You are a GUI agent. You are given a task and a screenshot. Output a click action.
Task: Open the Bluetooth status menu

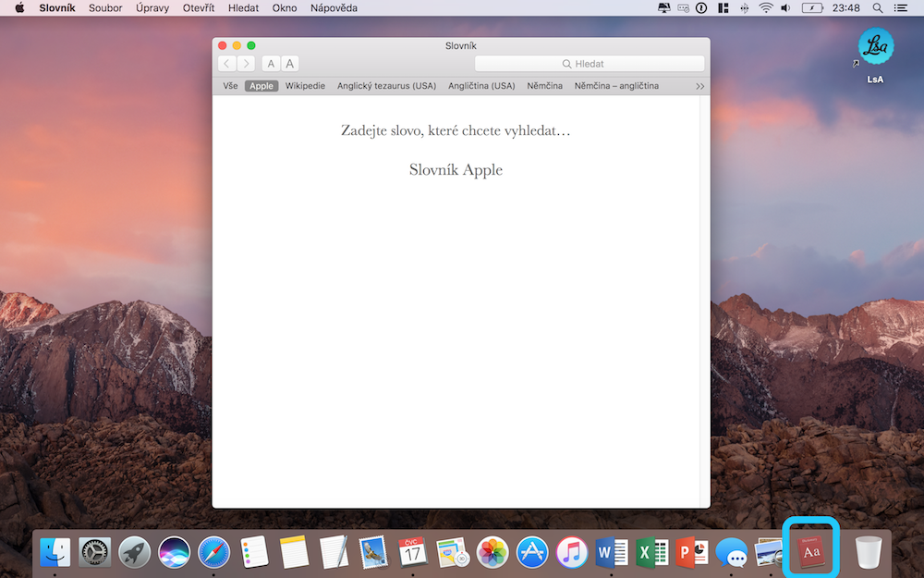pyautogui.click(x=744, y=8)
